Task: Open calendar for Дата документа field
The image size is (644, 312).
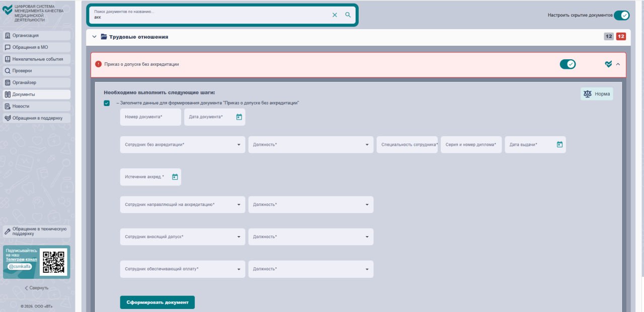Action: [x=239, y=117]
